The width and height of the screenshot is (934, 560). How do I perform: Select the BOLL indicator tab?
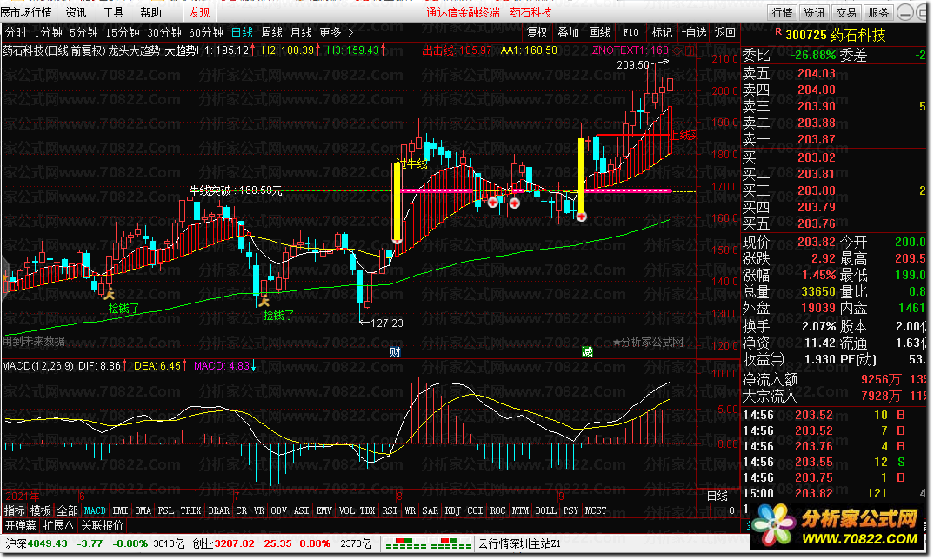[x=545, y=510]
